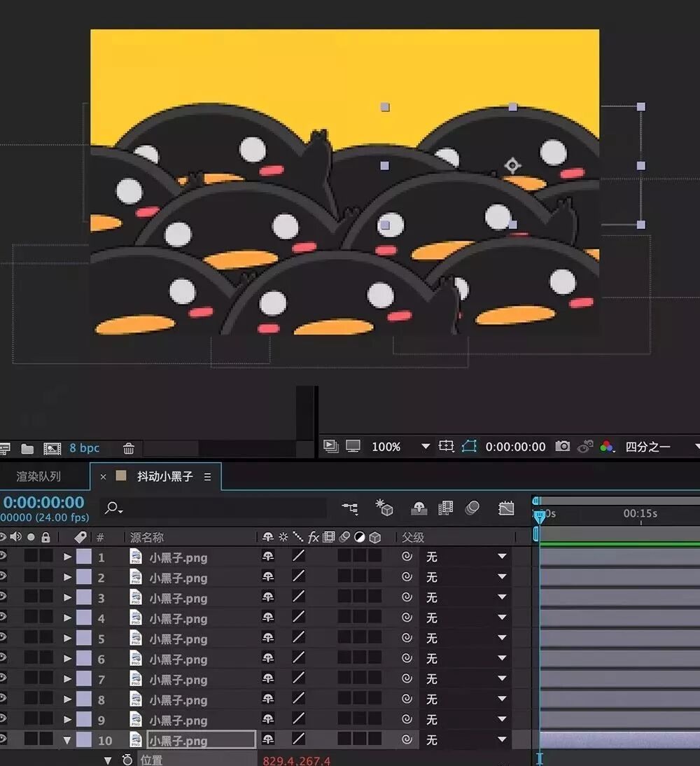The image size is (700, 766).
Task: Click the label tag column header icon
Action: tap(80, 537)
